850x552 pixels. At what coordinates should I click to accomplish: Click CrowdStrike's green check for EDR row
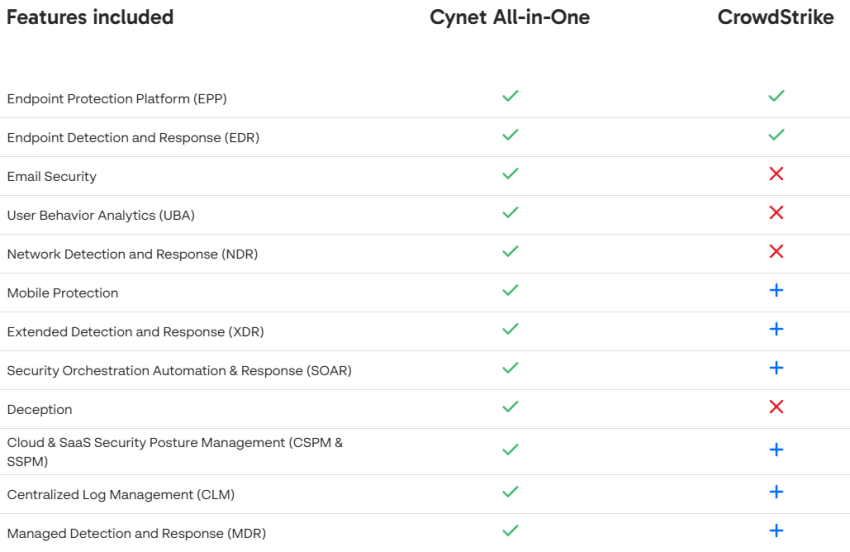click(776, 135)
